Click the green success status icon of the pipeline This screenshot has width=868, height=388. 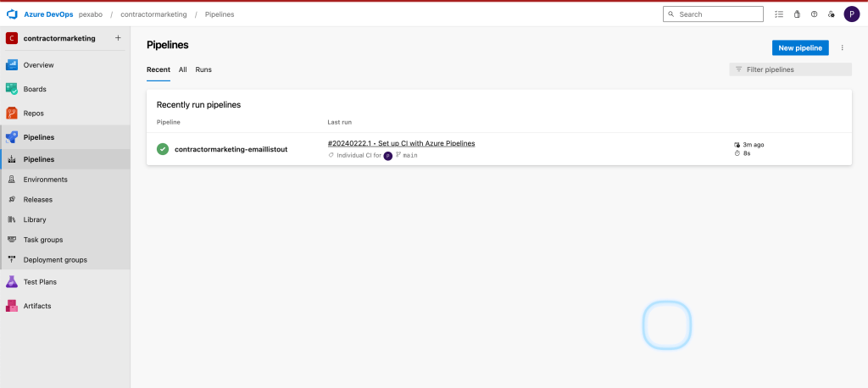click(x=163, y=149)
